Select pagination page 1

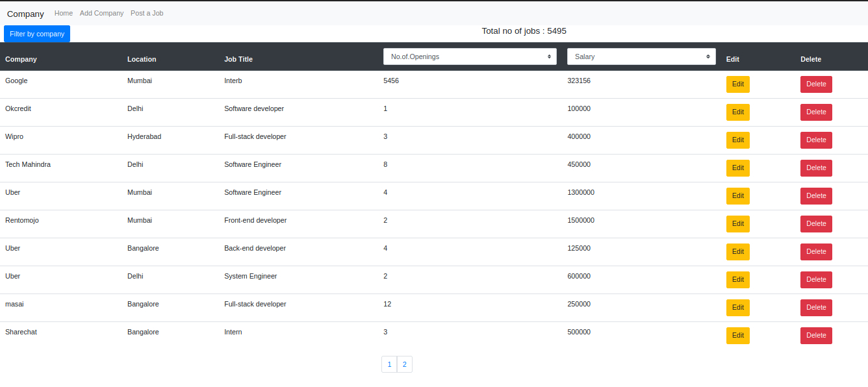[389, 364]
